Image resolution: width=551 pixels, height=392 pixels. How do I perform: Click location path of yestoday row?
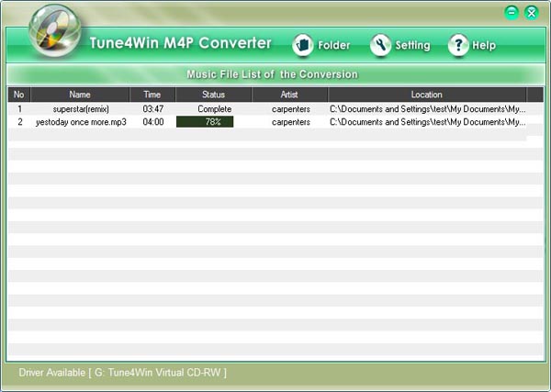click(428, 122)
